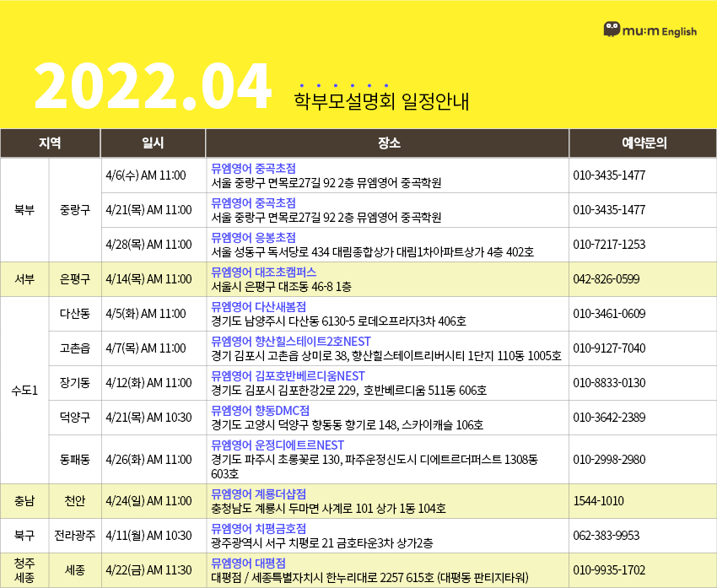Select address 서울 성동구 독서당로 434 대림종합상가
The image size is (717, 588).
(x=302, y=252)
